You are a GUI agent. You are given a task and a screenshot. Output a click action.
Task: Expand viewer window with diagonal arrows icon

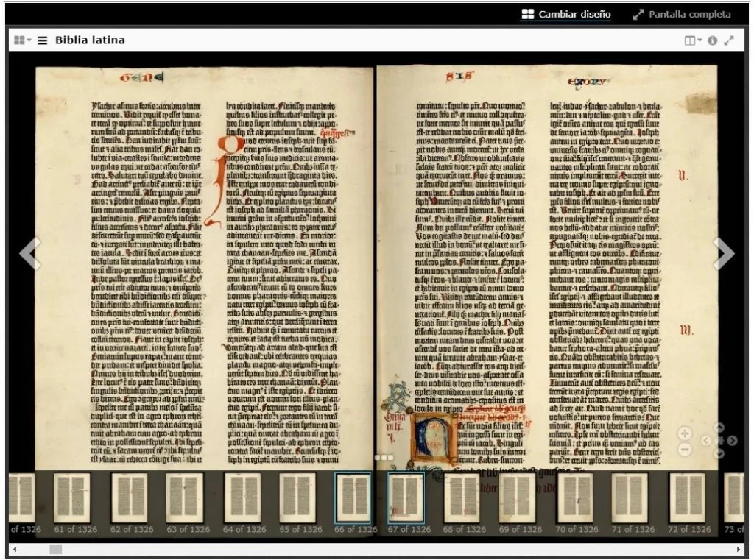pyautogui.click(x=729, y=41)
